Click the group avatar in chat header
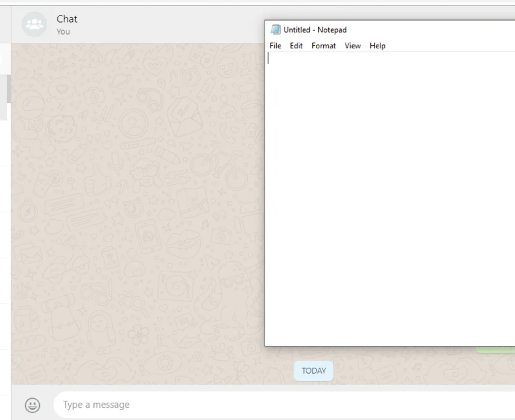Image resolution: width=515 pixels, height=420 pixels. click(34, 24)
